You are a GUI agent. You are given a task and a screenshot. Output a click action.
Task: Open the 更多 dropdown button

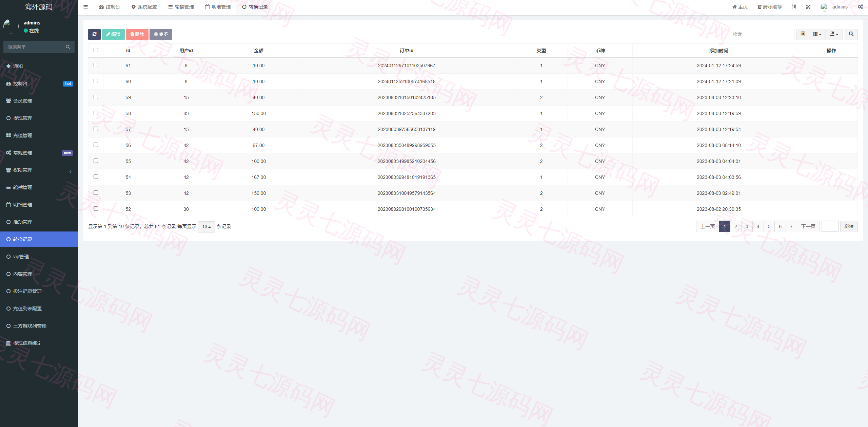tap(161, 34)
